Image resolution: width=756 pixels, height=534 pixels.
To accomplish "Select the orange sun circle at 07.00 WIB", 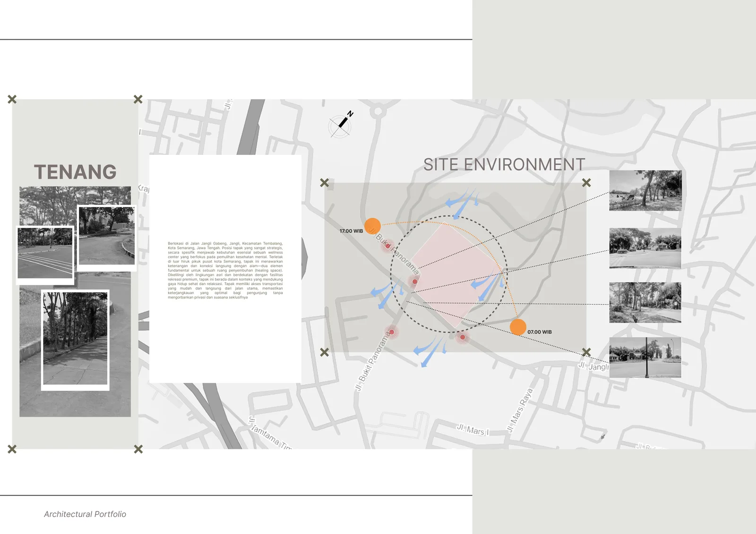I will point(518,327).
